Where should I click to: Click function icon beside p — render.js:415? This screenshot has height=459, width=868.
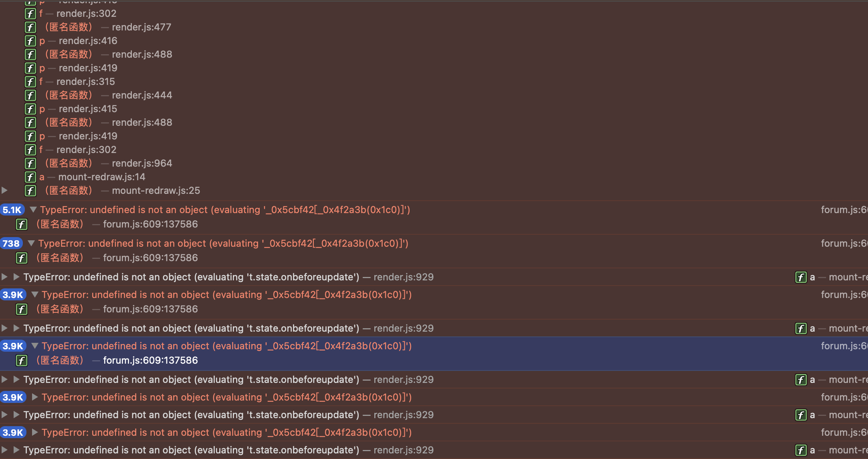click(x=30, y=109)
